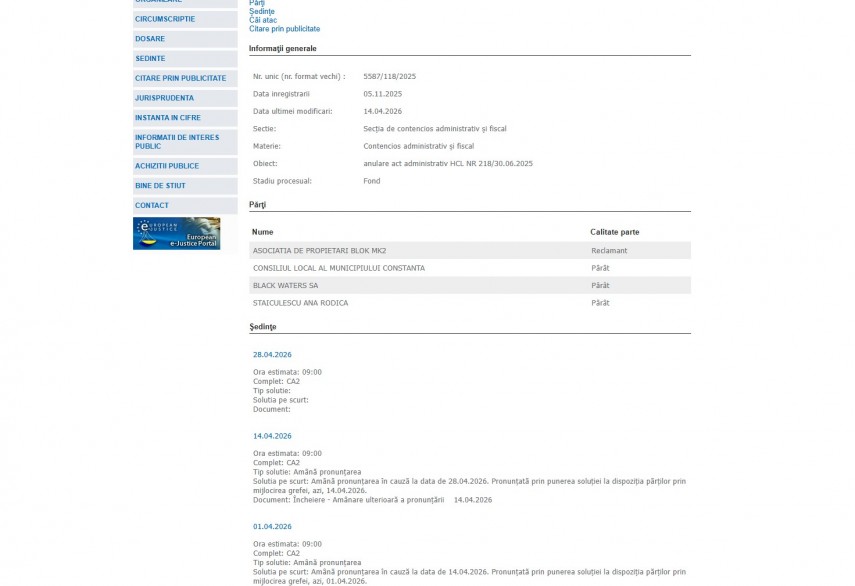Go to Sedinte in sidebar
Viewport: 855px width, 586px height.
pos(150,58)
